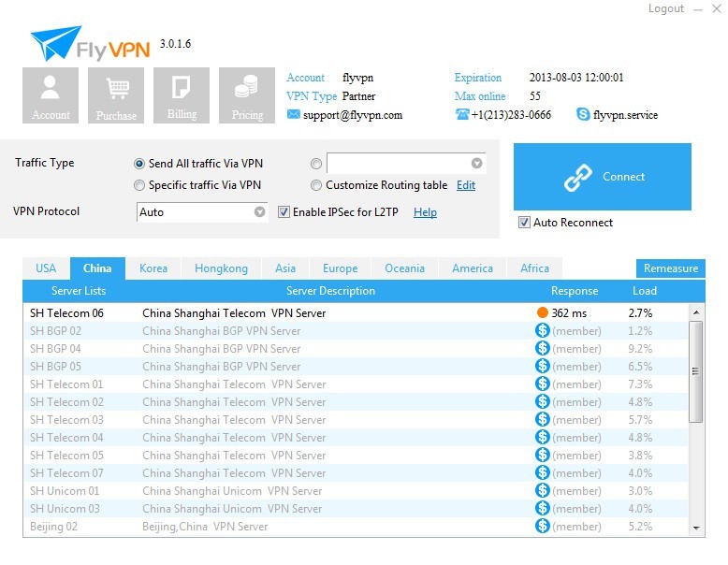The image size is (728, 565).
Task: Select Specific traffic Via VPN option
Action: click(138, 186)
